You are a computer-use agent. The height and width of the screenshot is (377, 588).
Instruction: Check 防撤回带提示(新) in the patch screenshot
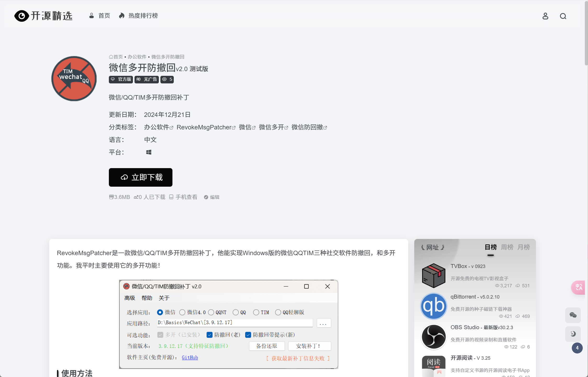point(248,335)
